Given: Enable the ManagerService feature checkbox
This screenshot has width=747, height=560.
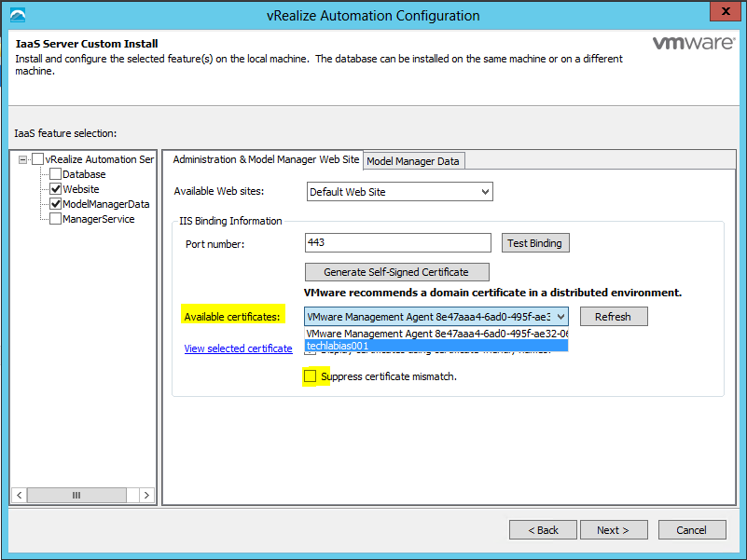Looking at the screenshot, I should [55, 219].
